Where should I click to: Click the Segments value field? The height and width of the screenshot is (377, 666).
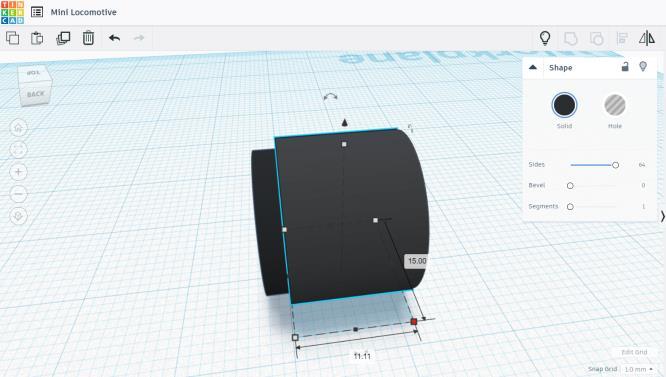tap(643, 206)
